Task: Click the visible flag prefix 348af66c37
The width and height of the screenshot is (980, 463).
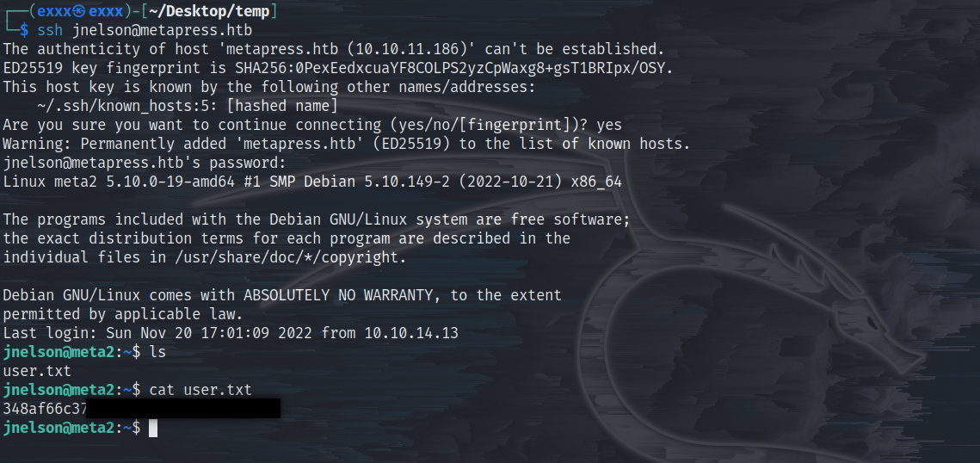Action: (45, 410)
